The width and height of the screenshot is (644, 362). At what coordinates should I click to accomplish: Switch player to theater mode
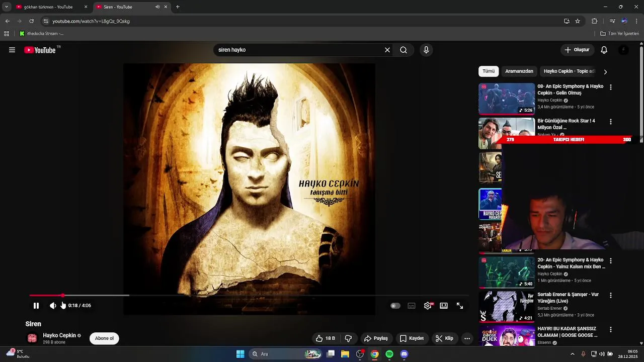444,306
